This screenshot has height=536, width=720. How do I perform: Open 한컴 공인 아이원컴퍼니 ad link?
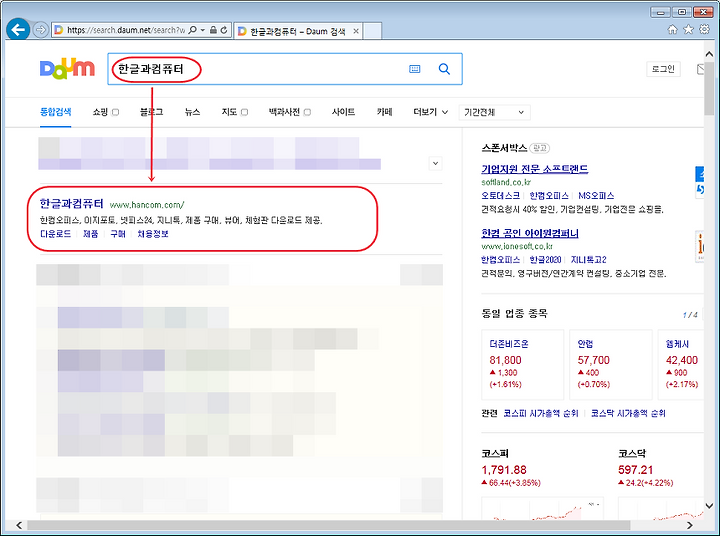530,233
